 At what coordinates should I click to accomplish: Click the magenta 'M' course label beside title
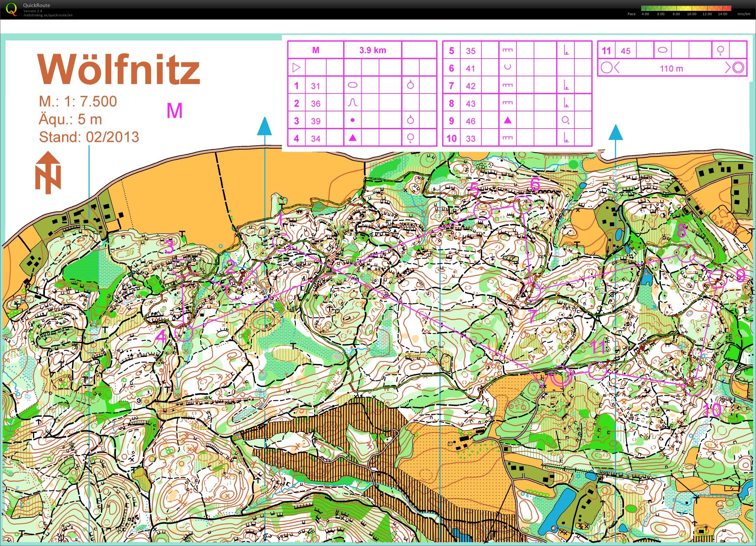[x=175, y=111]
